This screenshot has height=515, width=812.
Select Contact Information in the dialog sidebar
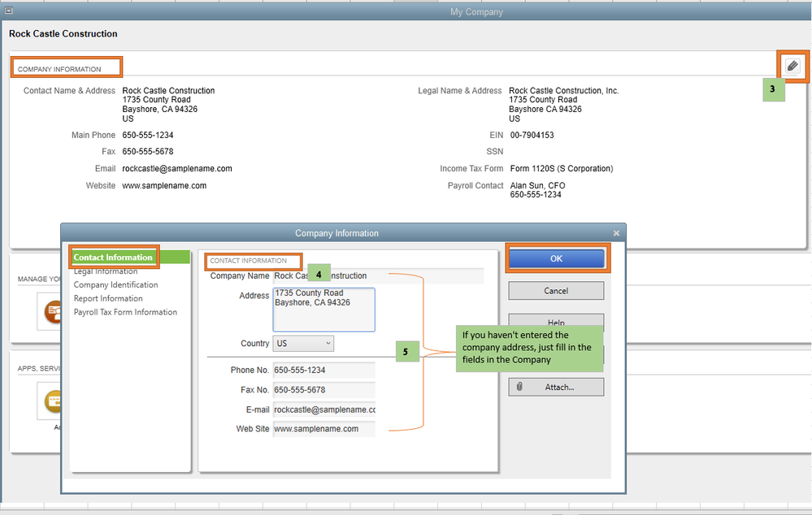click(x=130, y=257)
